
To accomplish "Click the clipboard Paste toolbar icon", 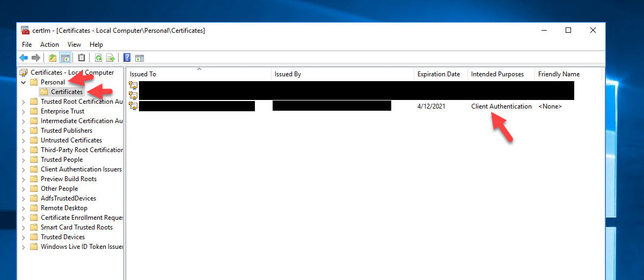I will (82, 58).
